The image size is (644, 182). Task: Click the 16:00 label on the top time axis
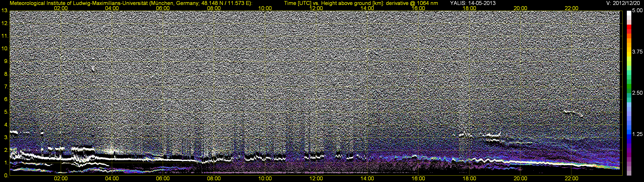tap(418, 8)
